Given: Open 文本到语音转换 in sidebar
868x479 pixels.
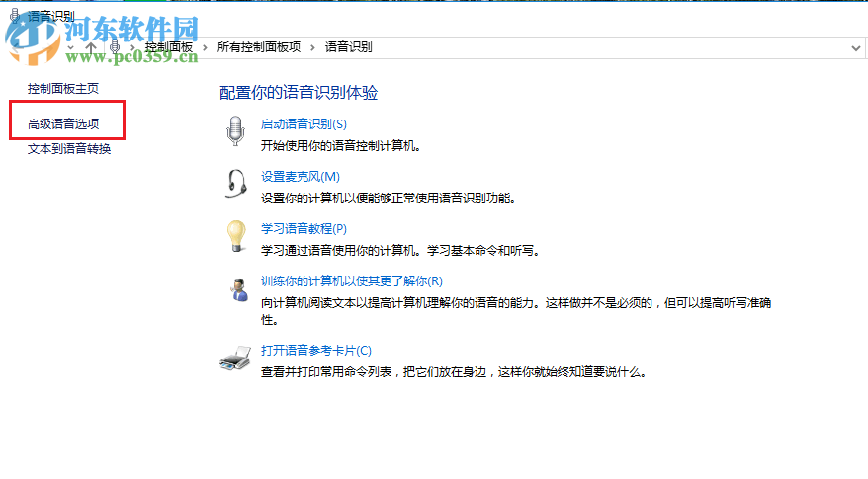Looking at the screenshot, I should coord(69,149).
